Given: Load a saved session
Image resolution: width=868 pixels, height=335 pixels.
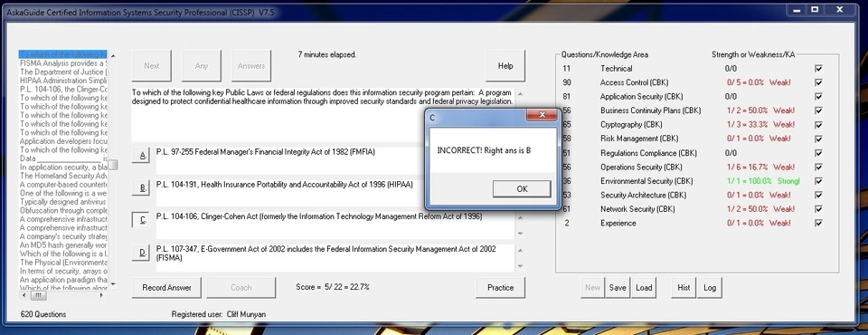Looking at the screenshot, I should click(643, 287).
